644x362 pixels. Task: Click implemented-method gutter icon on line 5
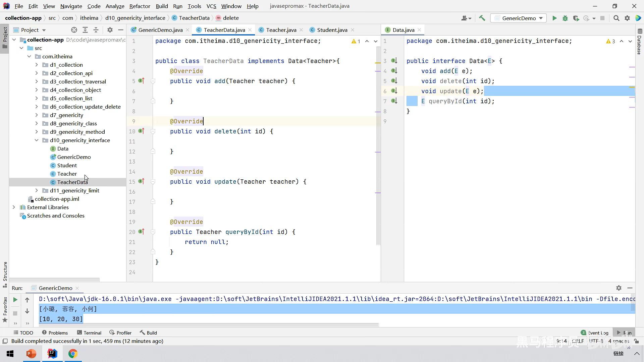point(141,81)
